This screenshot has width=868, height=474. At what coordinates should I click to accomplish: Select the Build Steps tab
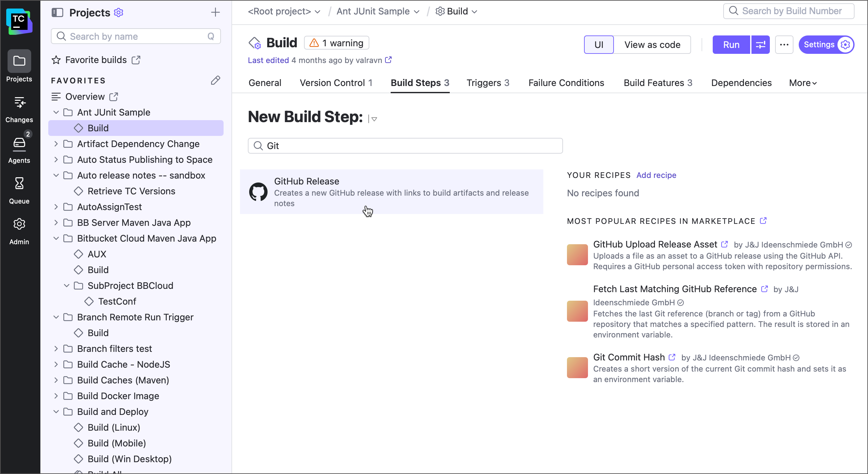pos(420,83)
